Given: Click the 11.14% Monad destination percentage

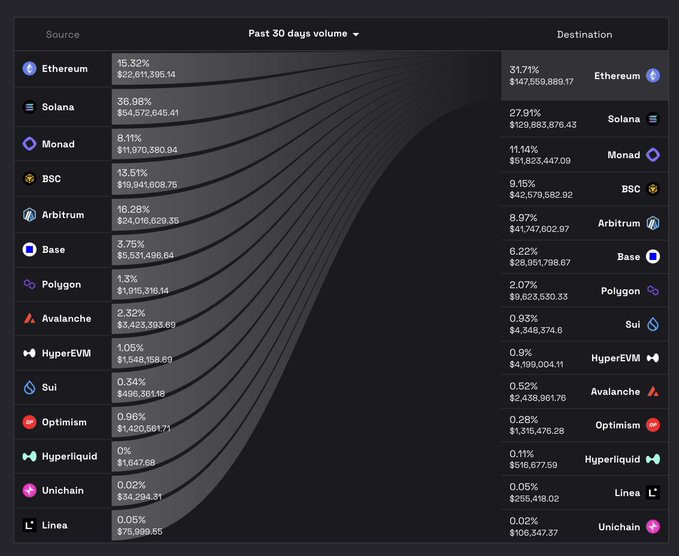Looking at the screenshot, I should pos(524,149).
